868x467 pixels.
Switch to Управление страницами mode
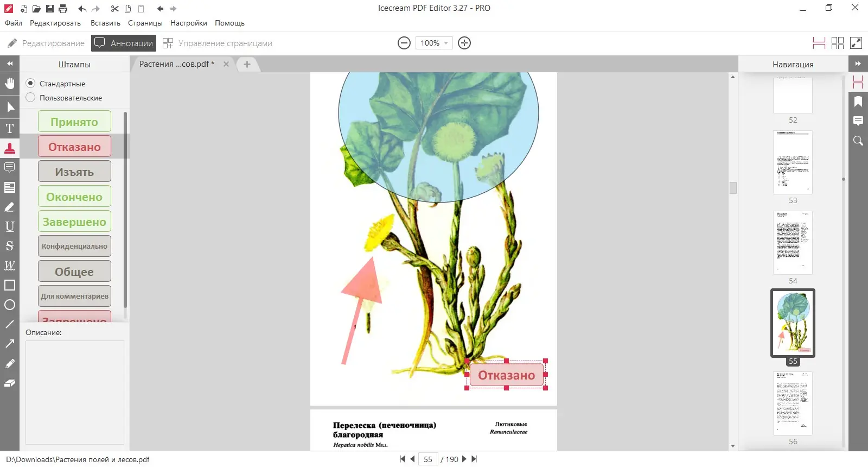(x=218, y=43)
